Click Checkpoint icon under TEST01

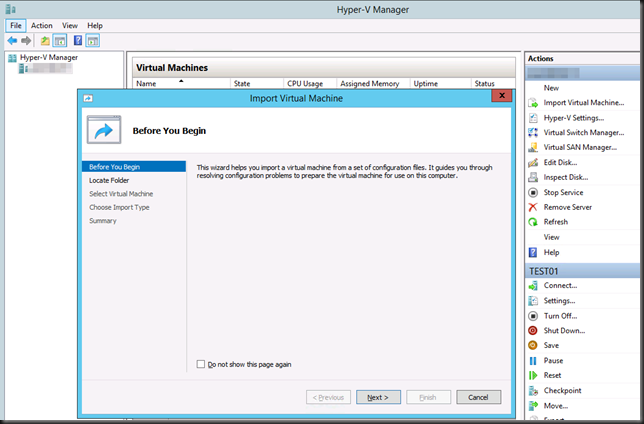click(x=533, y=391)
